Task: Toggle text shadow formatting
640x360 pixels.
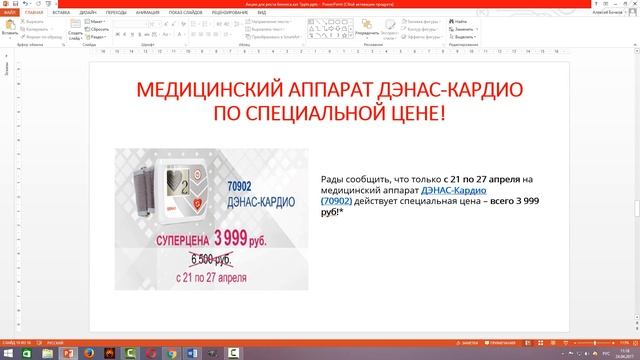Action: (140, 35)
